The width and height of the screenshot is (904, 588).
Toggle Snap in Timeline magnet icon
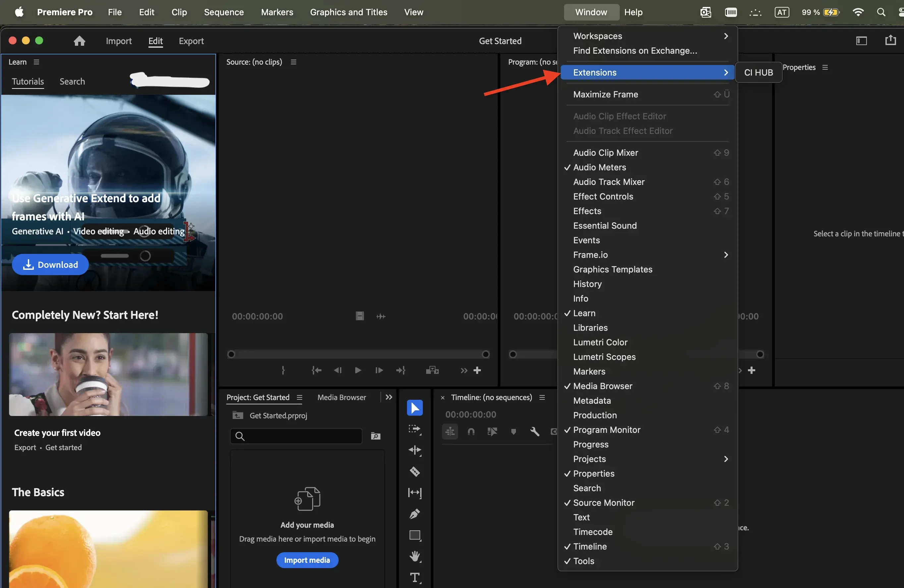[471, 432]
